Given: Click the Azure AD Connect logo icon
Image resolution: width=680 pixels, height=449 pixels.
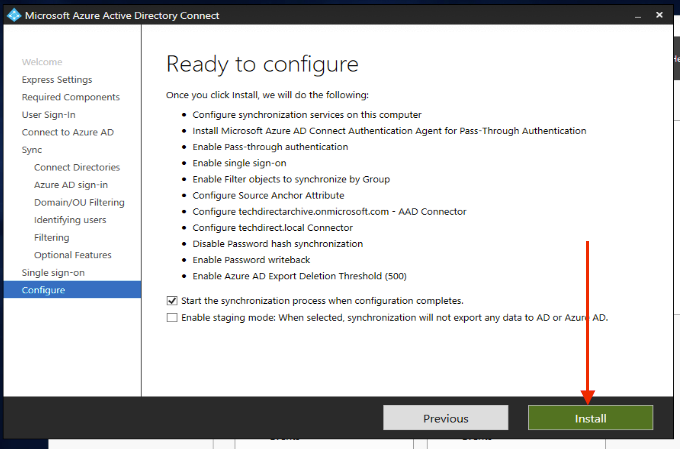Looking at the screenshot, I should click(14, 15).
